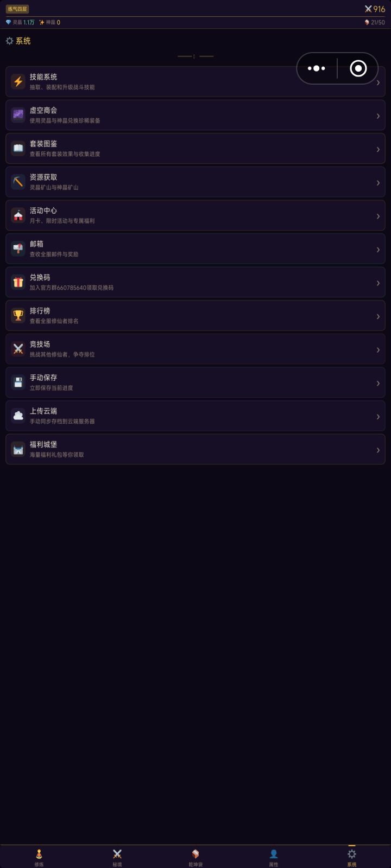Open the 属性 bottom tab
The image size is (391, 868).
[x=274, y=857]
